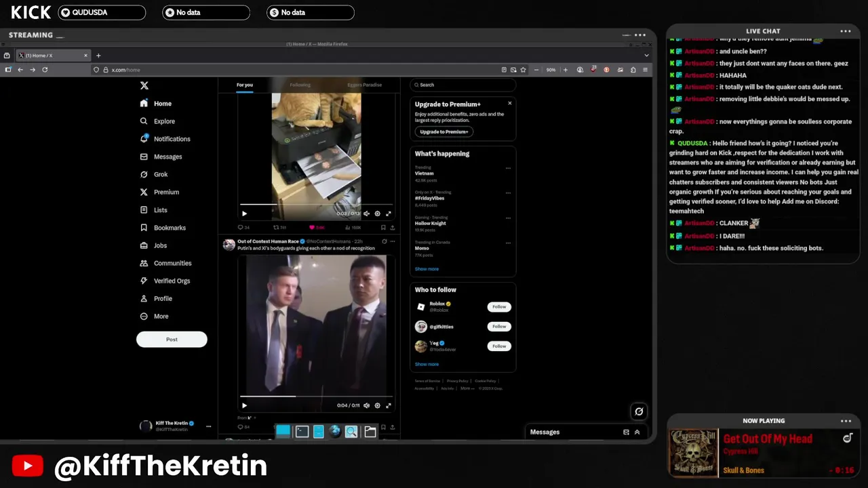Open Bookmarks in the sidebar

point(163,228)
